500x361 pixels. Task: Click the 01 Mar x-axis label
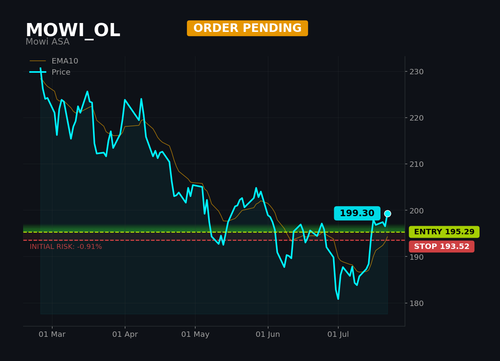pos(52,334)
